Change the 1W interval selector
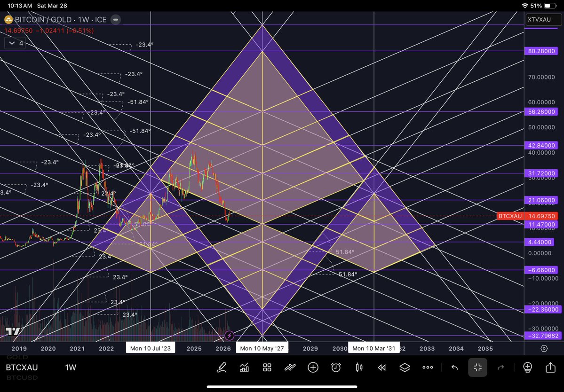The height and width of the screenshot is (392, 564). [x=71, y=367]
